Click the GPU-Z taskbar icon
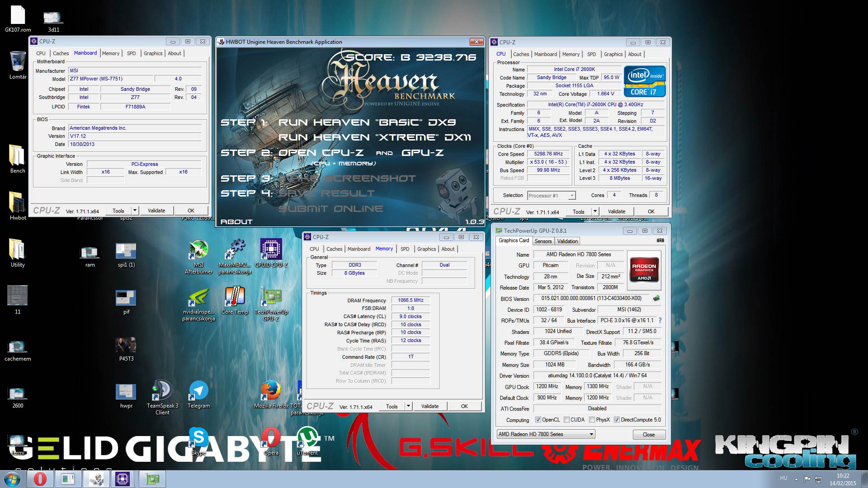This screenshot has width=868, height=488. click(152, 479)
